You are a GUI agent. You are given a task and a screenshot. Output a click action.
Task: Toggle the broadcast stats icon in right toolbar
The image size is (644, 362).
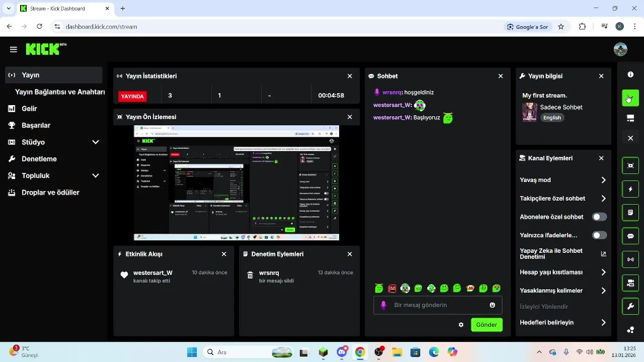tap(630, 259)
